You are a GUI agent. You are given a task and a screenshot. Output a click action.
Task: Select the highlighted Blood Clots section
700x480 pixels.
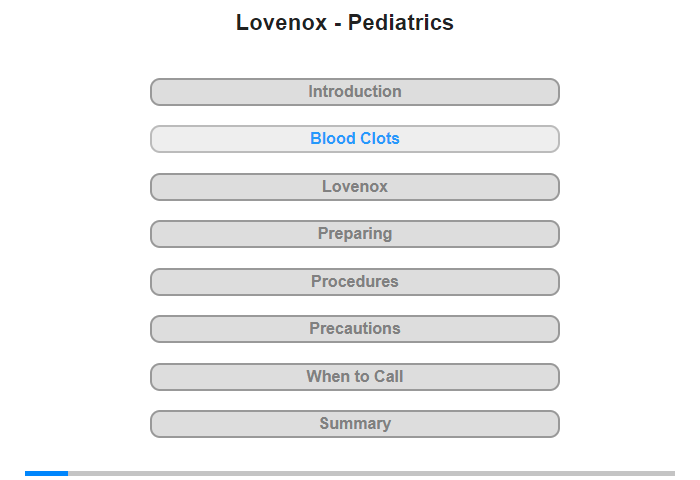[355, 139]
